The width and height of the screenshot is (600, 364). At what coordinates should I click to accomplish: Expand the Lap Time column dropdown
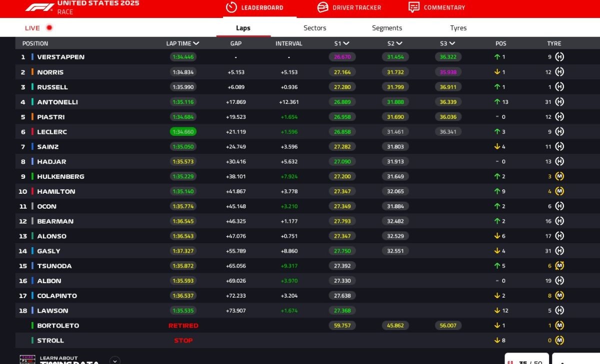196,43
